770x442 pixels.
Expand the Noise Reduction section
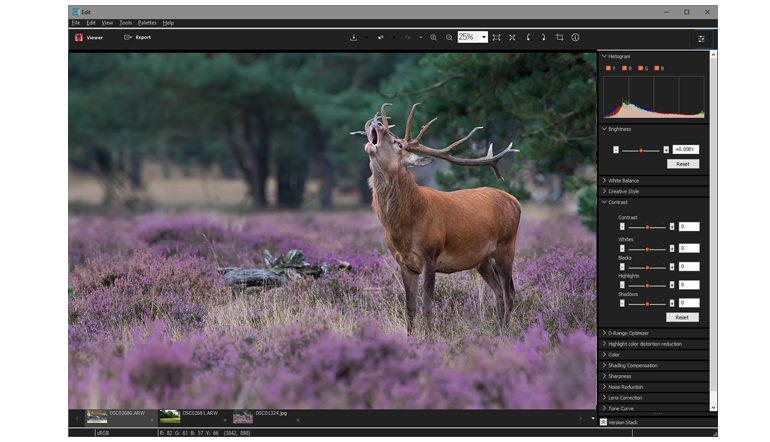625,387
